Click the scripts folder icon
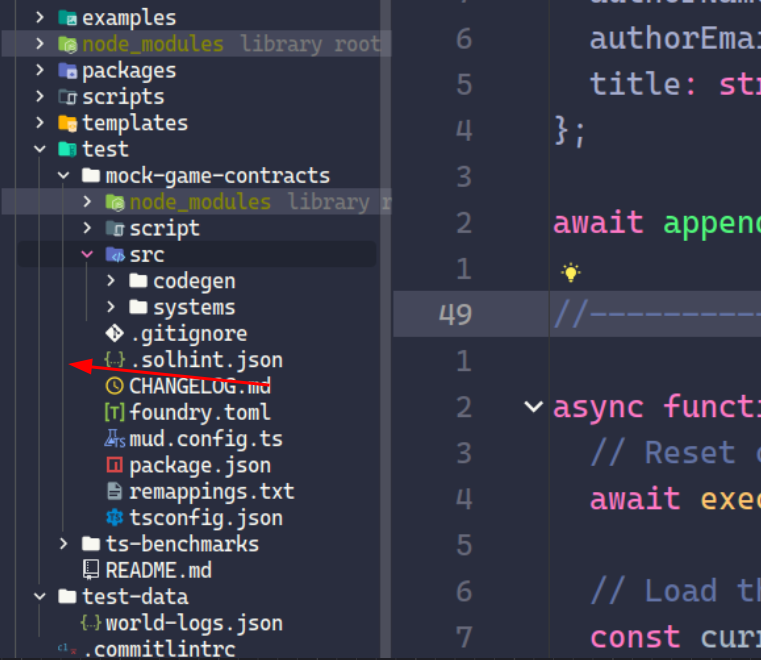The image size is (761, 660). click(67, 97)
